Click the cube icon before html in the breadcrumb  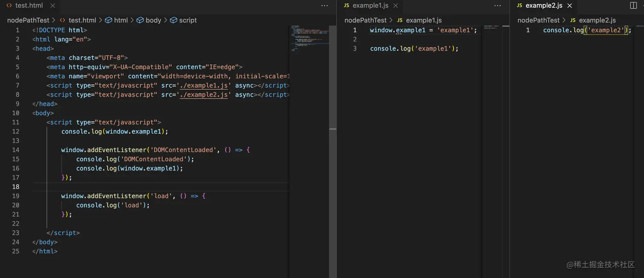(109, 20)
